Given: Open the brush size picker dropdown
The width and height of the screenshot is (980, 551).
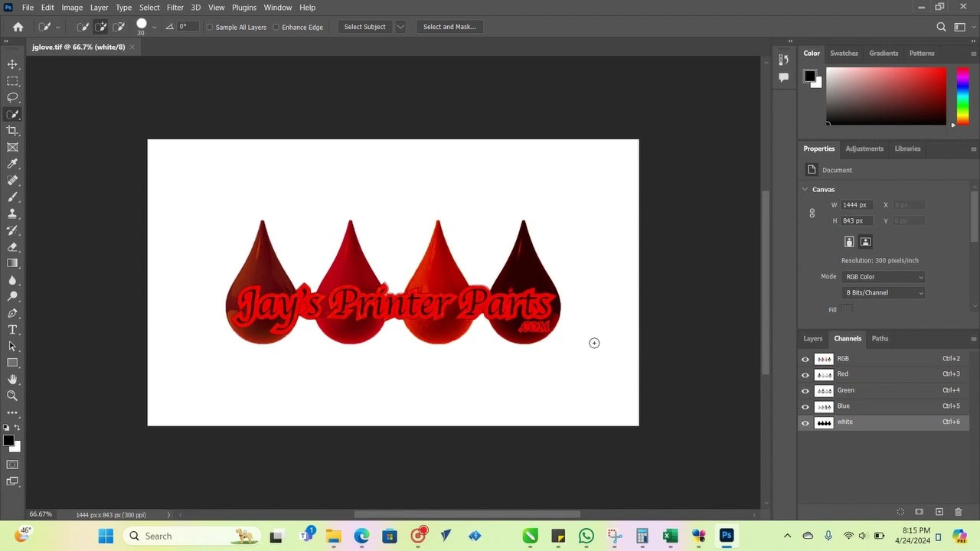Looking at the screenshot, I should coord(155,27).
